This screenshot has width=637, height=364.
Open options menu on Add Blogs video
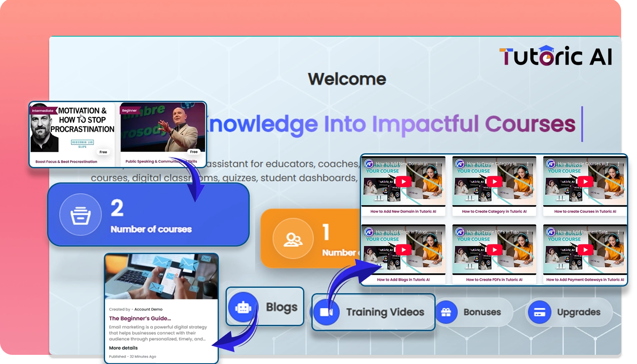tap(436, 232)
